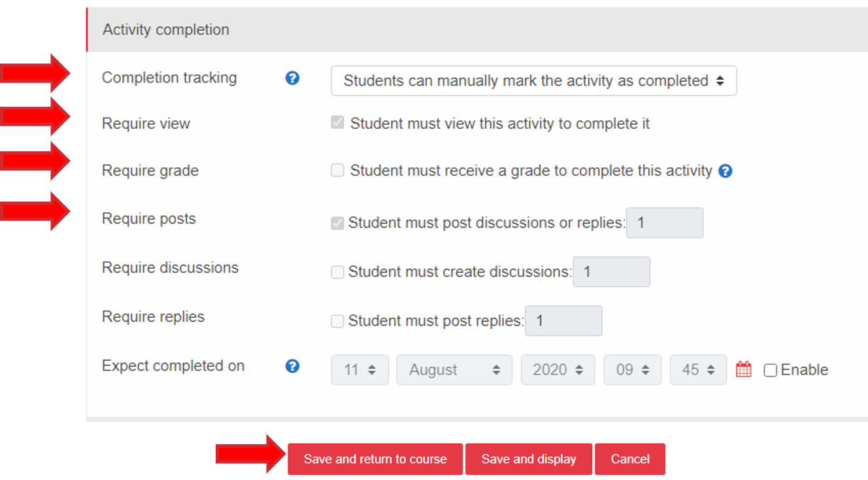Image resolution: width=868 pixels, height=480 pixels.
Task: Open the minute dropdown showing 45
Action: pos(698,369)
